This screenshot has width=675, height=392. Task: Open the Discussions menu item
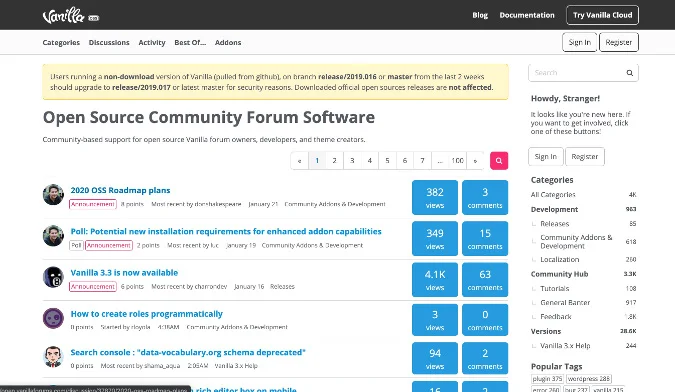[109, 43]
